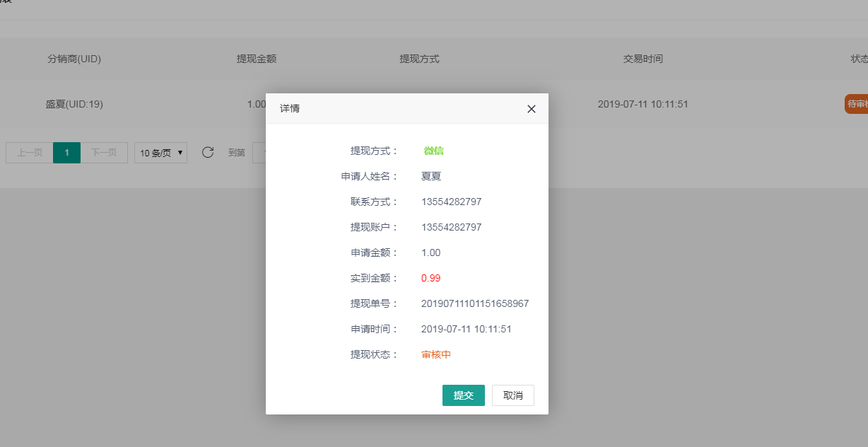
Task: Select the 盛夏(UID:19) distributor cell
Action: (x=74, y=104)
